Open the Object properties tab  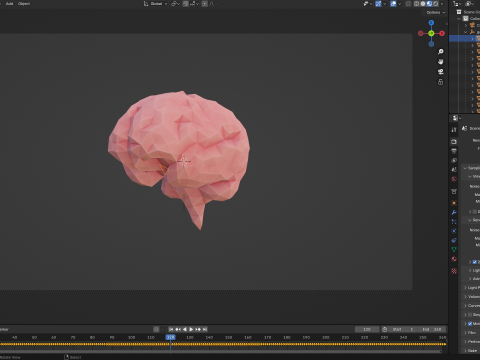pyautogui.click(x=454, y=203)
